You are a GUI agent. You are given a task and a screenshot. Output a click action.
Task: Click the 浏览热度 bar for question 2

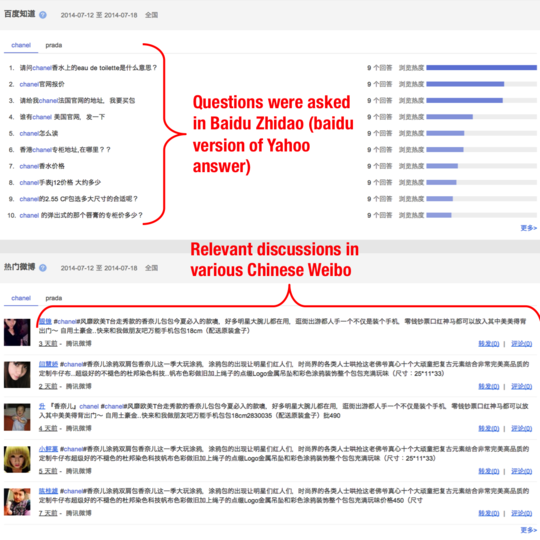(481, 84)
